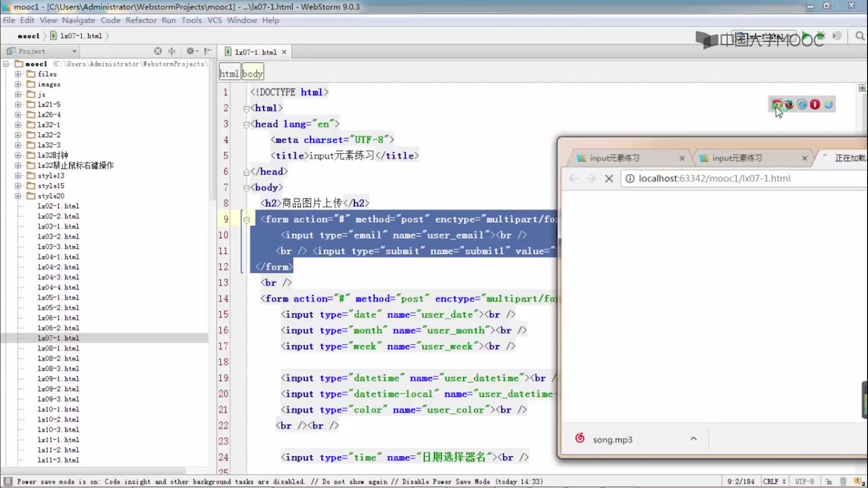Click lx07-1.html navigation bar crumb
868x488 pixels.
tap(77, 36)
